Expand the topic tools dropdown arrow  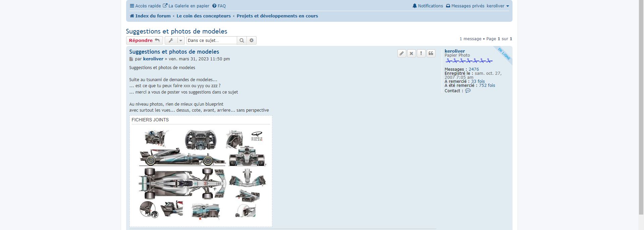(x=180, y=41)
